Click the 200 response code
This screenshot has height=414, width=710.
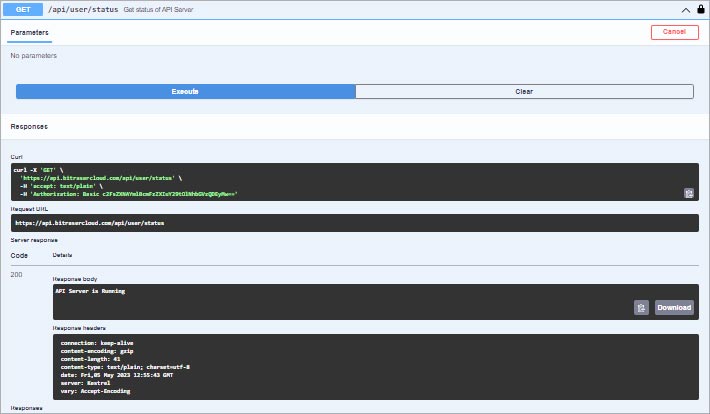pos(16,274)
